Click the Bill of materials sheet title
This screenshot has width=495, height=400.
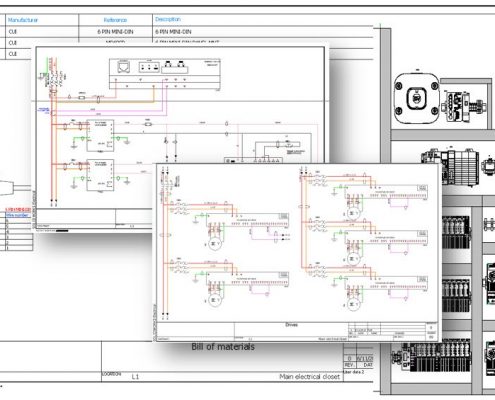pos(223,347)
